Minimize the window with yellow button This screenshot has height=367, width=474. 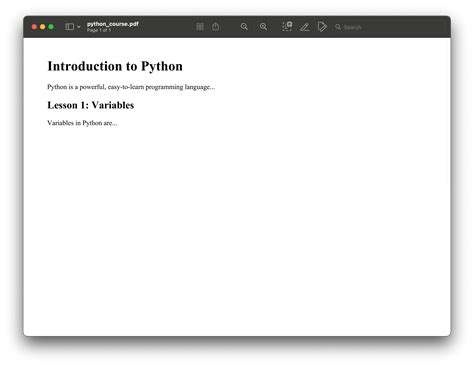point(42,27)
